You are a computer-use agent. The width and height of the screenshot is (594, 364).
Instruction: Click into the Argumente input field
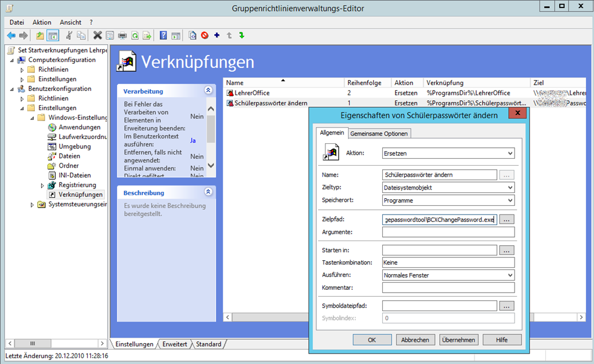[x=448, y=232]
